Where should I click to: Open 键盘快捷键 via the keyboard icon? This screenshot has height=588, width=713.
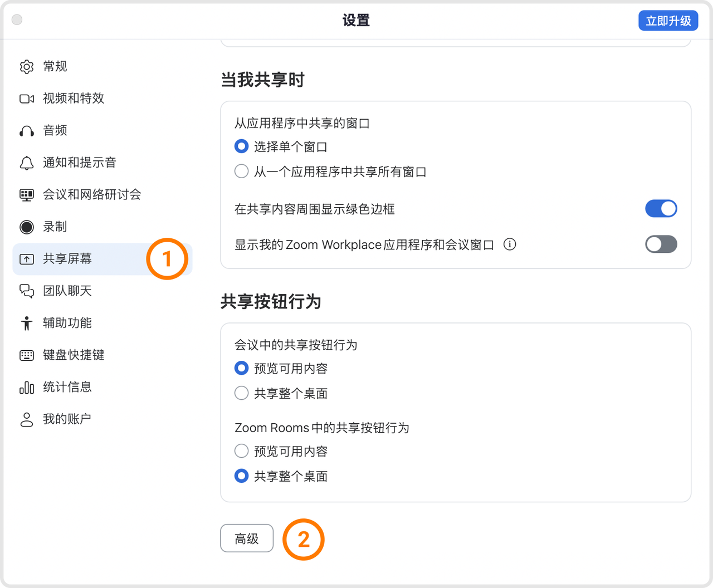tap(26, 355)
